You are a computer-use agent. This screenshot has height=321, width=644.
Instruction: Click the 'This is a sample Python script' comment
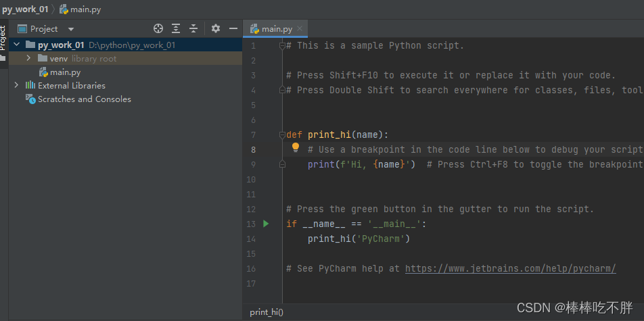pyautogui.click(x=375, y=45)
